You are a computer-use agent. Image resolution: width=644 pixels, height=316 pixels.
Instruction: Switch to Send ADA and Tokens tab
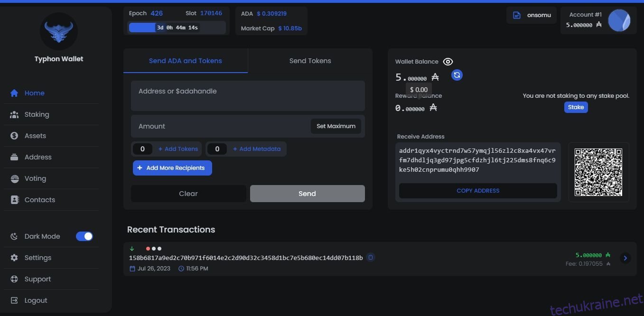186,61
